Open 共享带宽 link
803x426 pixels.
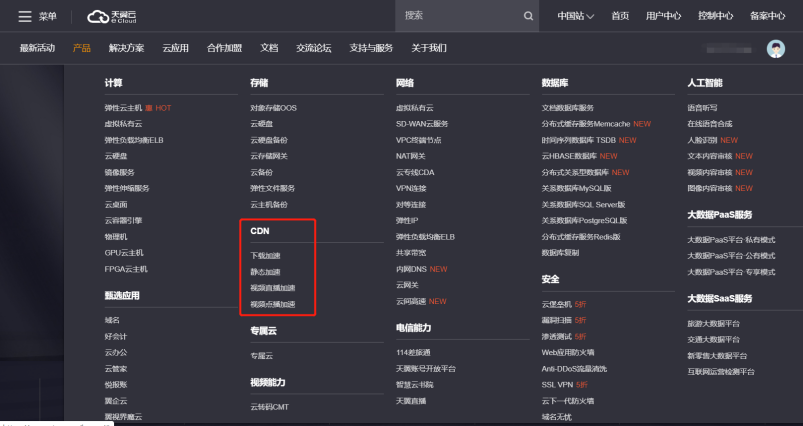coord(411,253)
